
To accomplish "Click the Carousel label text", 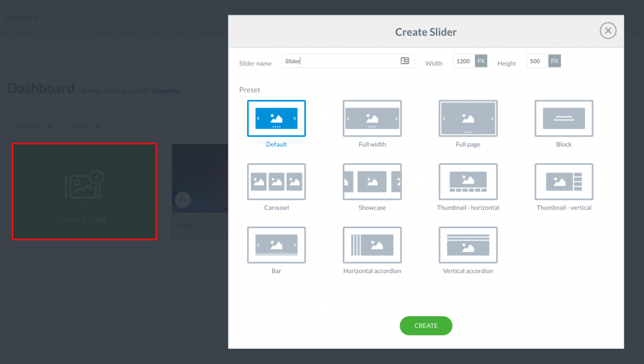I will click(277, 208).
